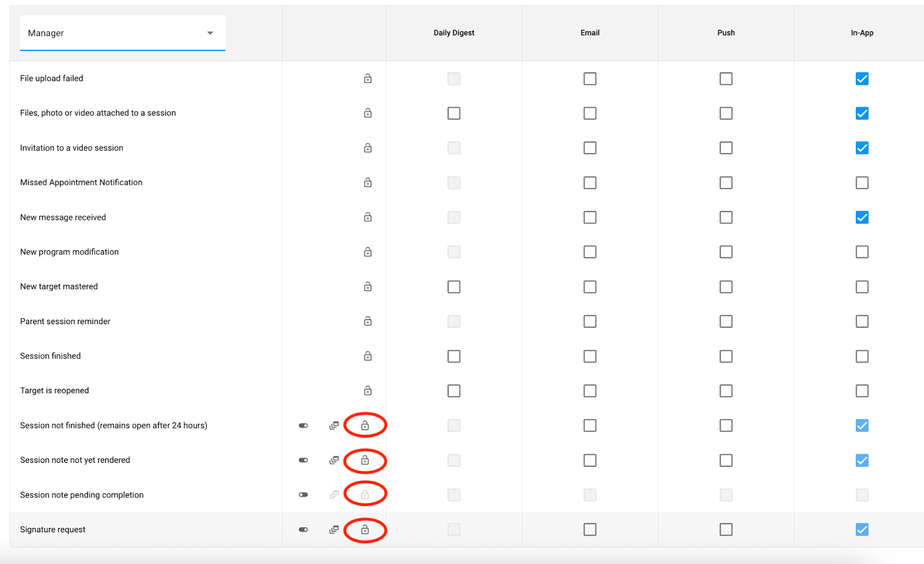The width and height of the screenshot is (924, 564).
Task: Click the lock icon for Target is reopened
Action: click(367, 391)
